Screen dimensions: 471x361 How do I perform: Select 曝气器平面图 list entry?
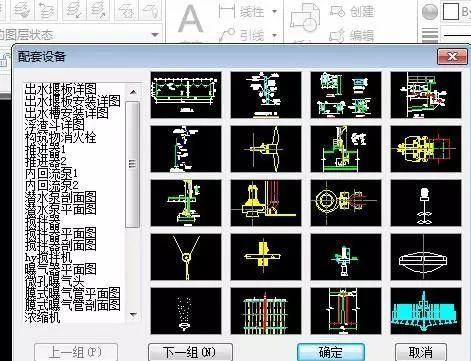pos(61,269)
